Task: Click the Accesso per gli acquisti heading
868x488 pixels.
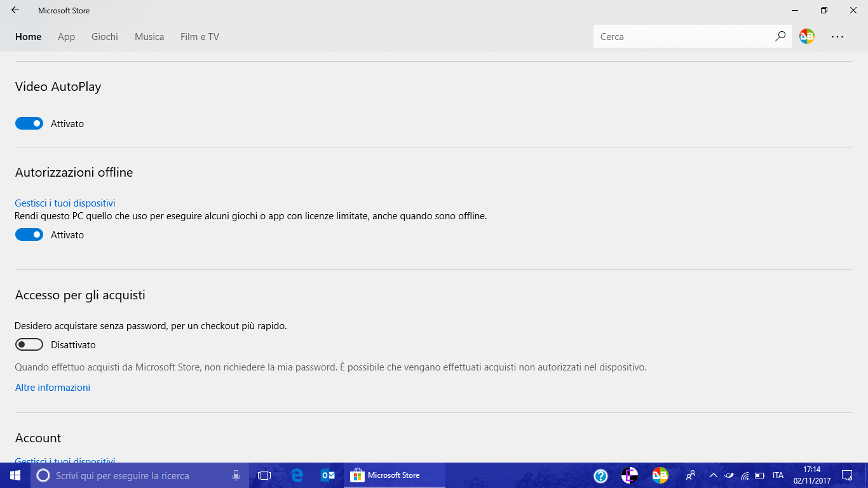Action: (81, 295)
